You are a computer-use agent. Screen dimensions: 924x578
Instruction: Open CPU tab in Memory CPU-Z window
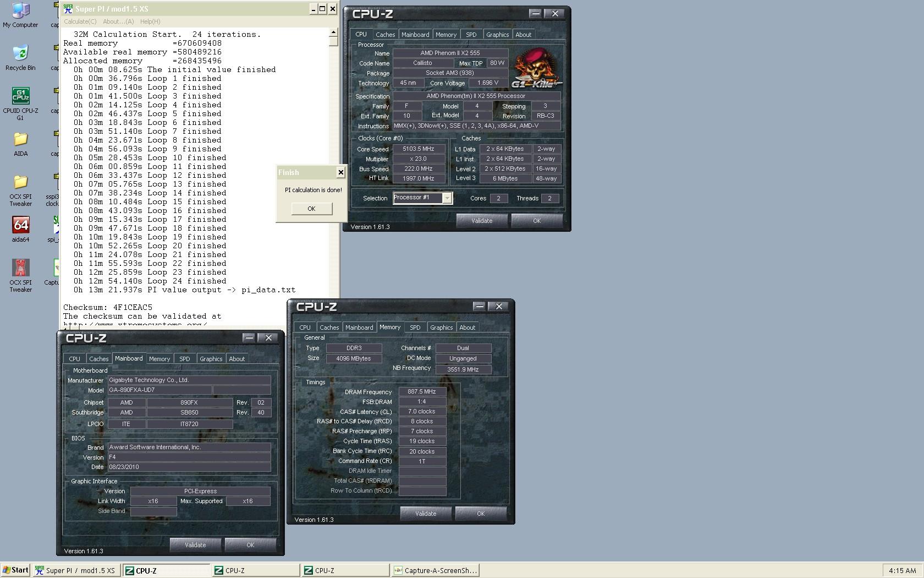(x=305, y=327)
